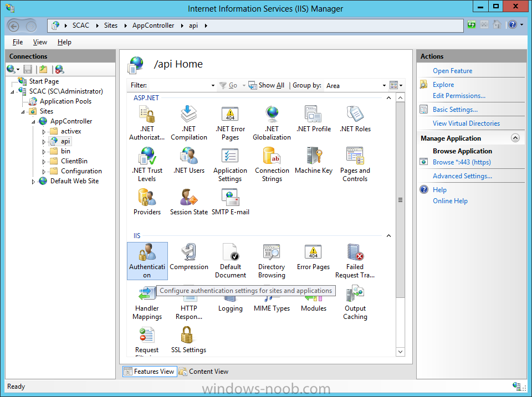Viewport: 532px width, 397px height.
Task: Click Show All filter button
Action: (267, 85)
